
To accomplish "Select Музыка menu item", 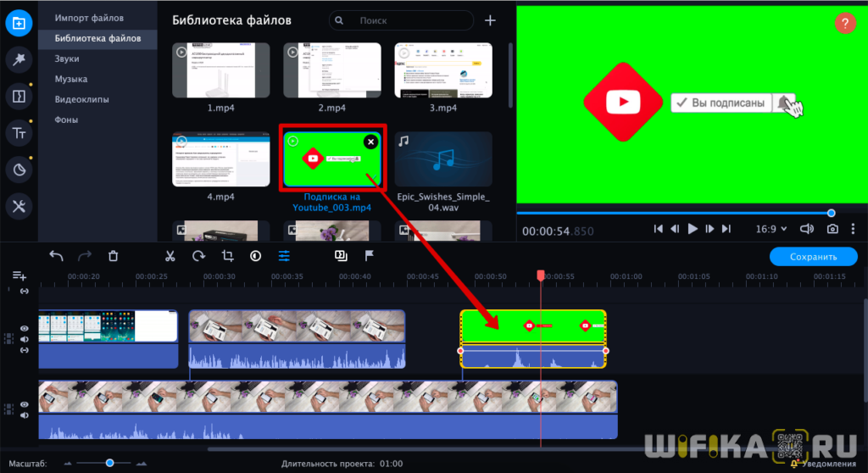I will tap(71, 79).
